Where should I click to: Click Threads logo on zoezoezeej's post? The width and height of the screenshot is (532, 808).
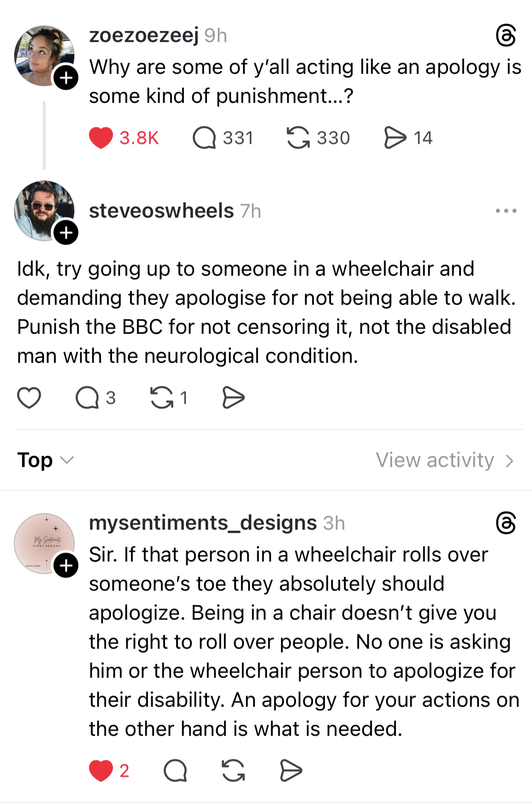[x=505, y=36]
